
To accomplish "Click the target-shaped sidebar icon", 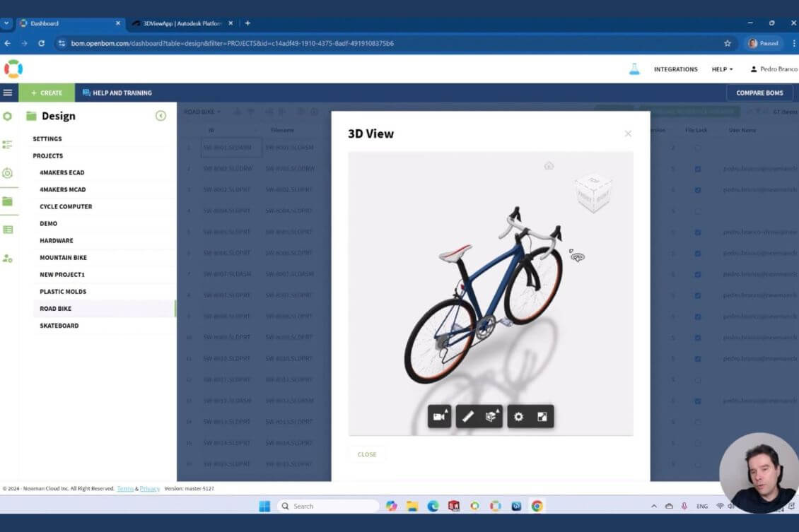I will point(8,173).
